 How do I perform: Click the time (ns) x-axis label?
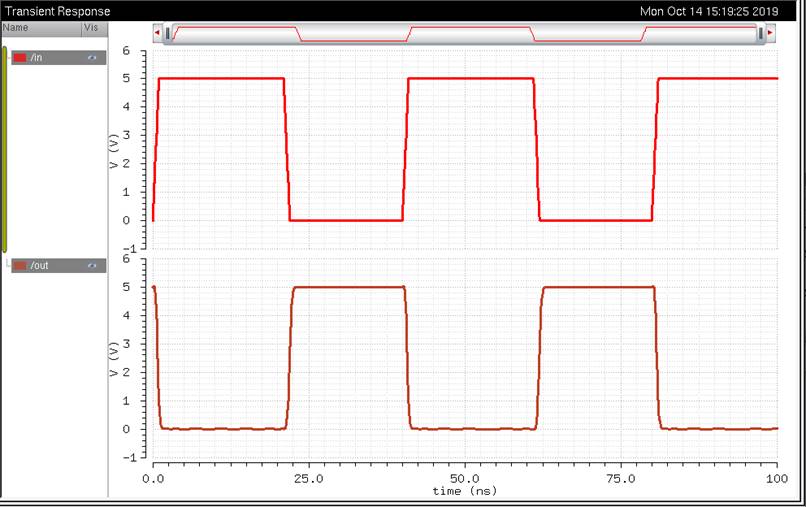464,491
